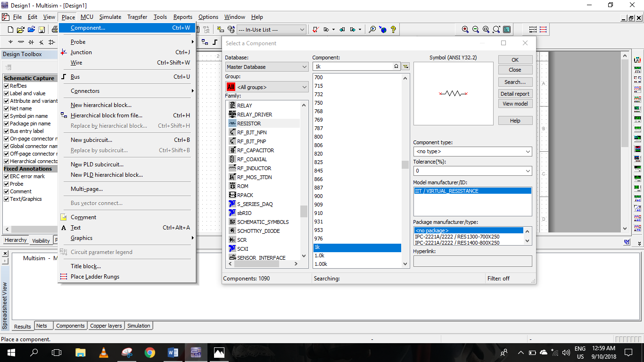Place a ground source component icon
644x362 pixels.
coord(10,42)
